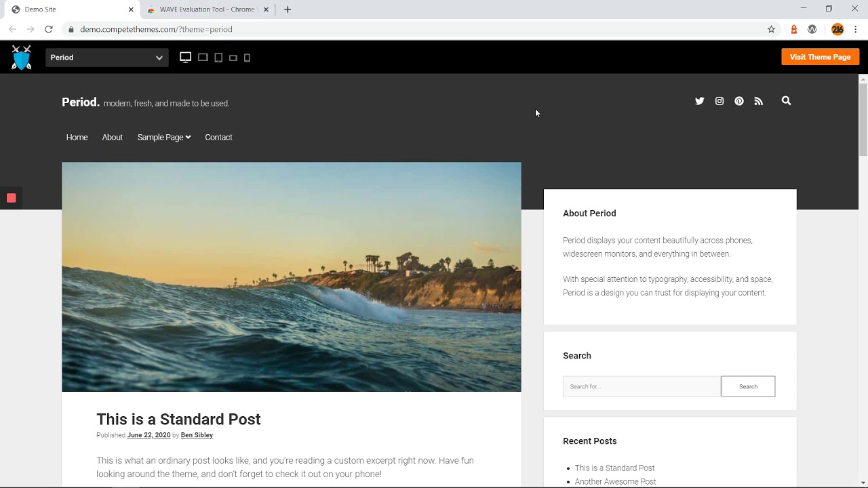Click the browser address bar URL

(x=156, y=29)
